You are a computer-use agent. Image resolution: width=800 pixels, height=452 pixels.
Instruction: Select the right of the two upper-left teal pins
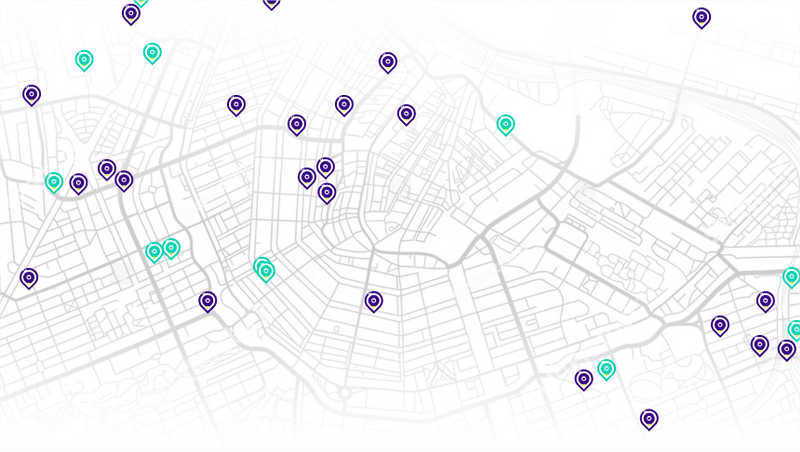tap(152, 54)
